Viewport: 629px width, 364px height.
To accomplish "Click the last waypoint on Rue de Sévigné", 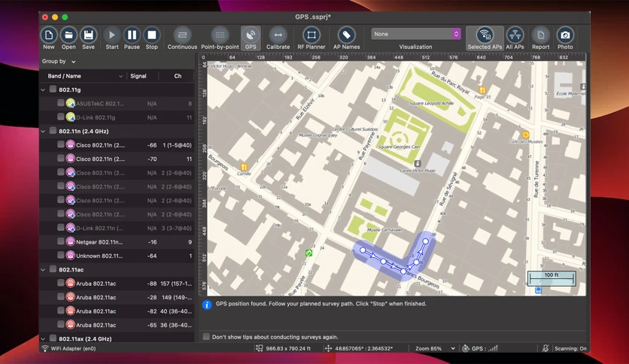I will point(425,241).
